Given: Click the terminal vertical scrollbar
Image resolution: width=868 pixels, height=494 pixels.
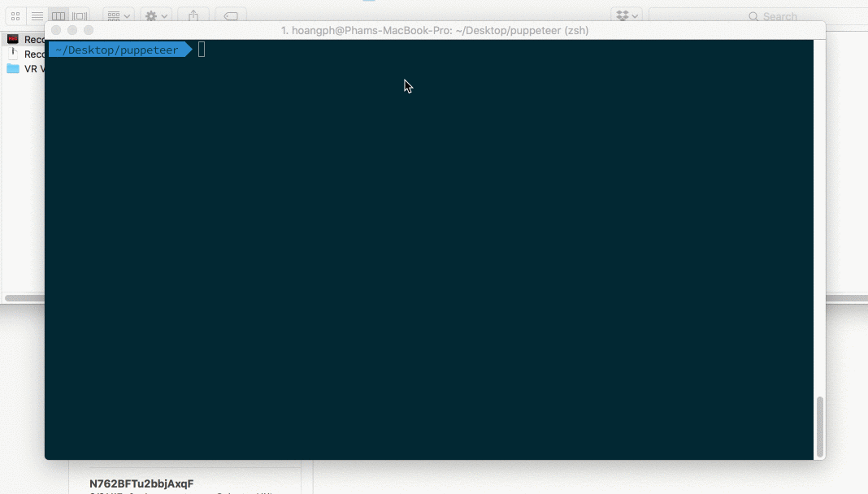Looking at the screenshot, I should [x=819, y=427].
